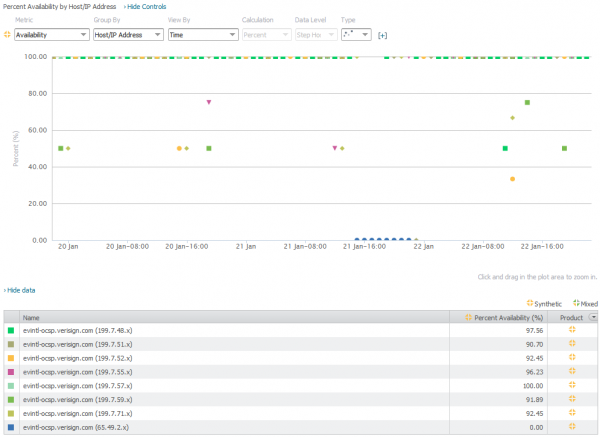600x437 pixels.
Task: Click product icon in 199.7.51.x row
Action: coord(572,343)
